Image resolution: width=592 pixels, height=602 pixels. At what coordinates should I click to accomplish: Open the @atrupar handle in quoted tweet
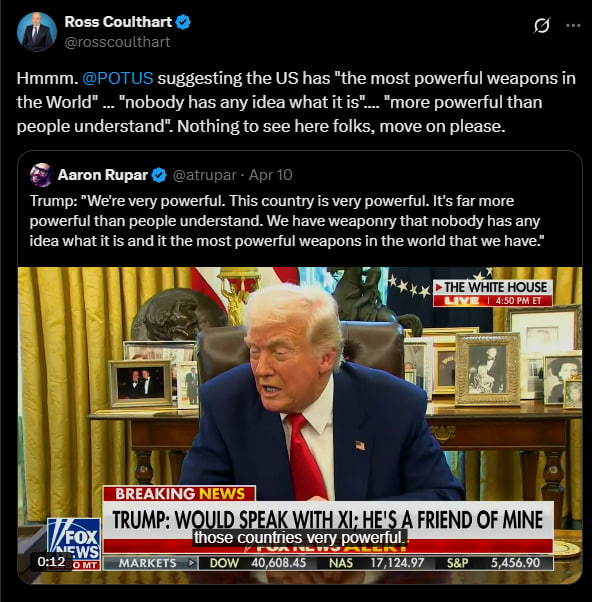pos(204,175)
